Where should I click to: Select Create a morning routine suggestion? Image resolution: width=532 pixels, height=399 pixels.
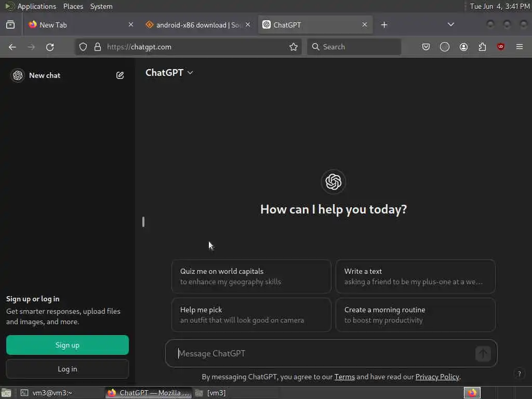[x=416, y=315]
